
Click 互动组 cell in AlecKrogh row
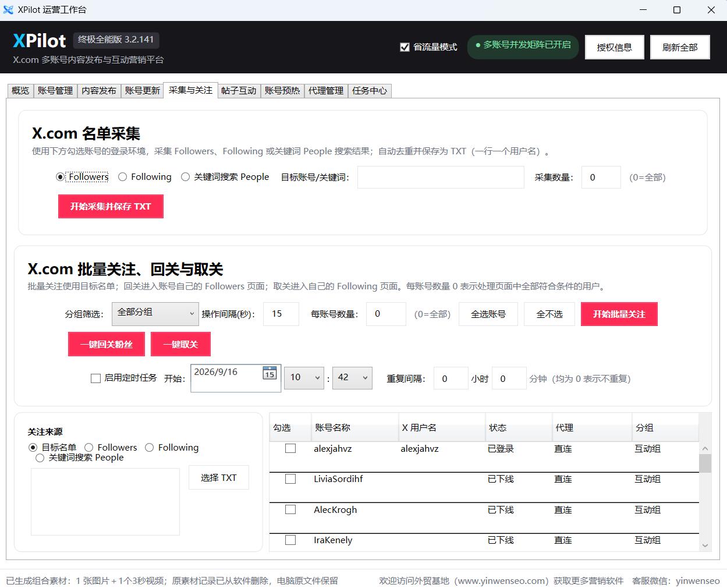point(647,510)
